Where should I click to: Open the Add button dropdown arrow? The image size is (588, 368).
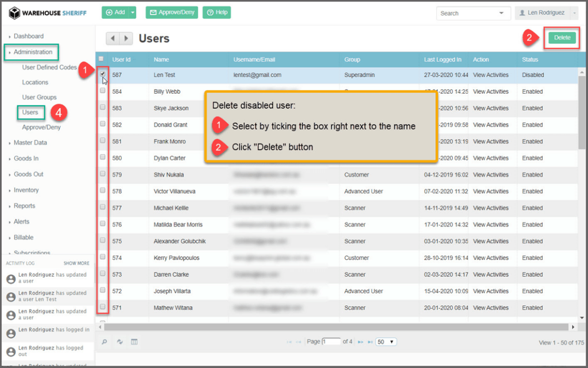[x=133, y=12]
